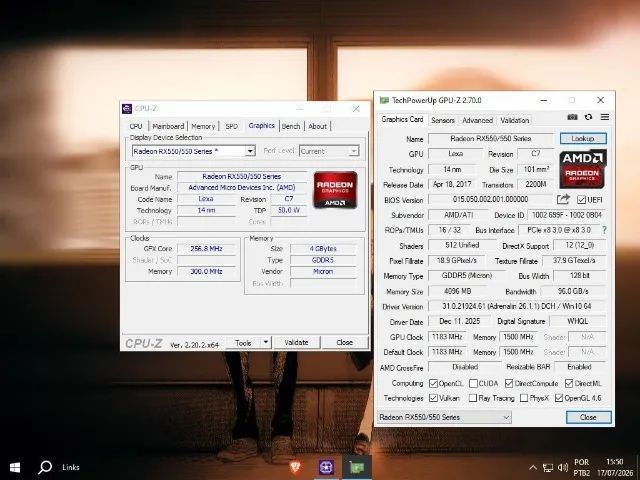The image size is (640, 480).
Task: Click the GPU-Z Name field
Action: tap(491, 139)
